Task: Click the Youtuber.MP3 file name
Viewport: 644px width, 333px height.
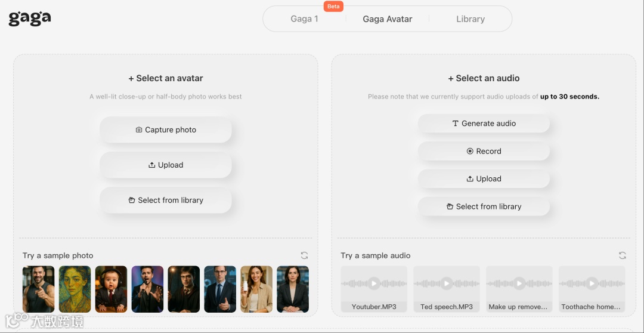Action: [x=374, y=307]
